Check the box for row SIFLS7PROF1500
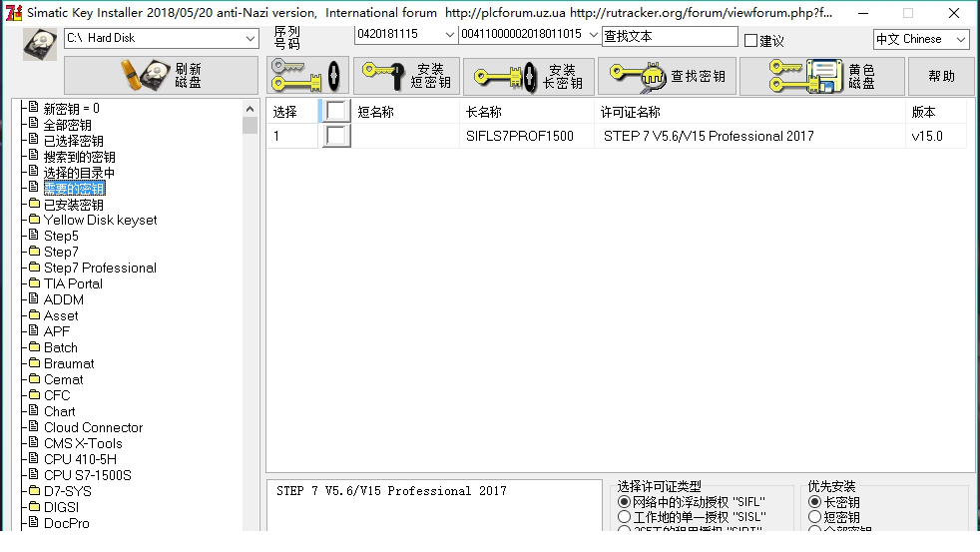 click(x=336, y=136)
